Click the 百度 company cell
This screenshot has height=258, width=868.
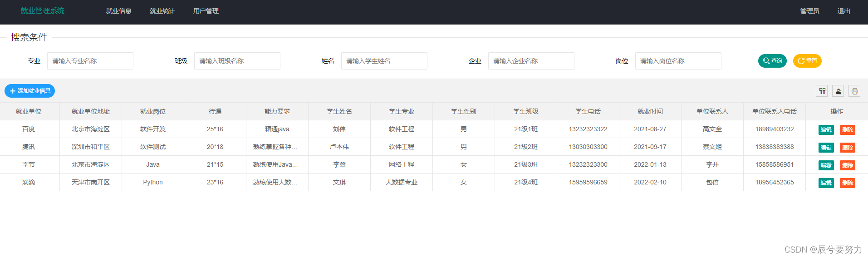coord(29,129)
